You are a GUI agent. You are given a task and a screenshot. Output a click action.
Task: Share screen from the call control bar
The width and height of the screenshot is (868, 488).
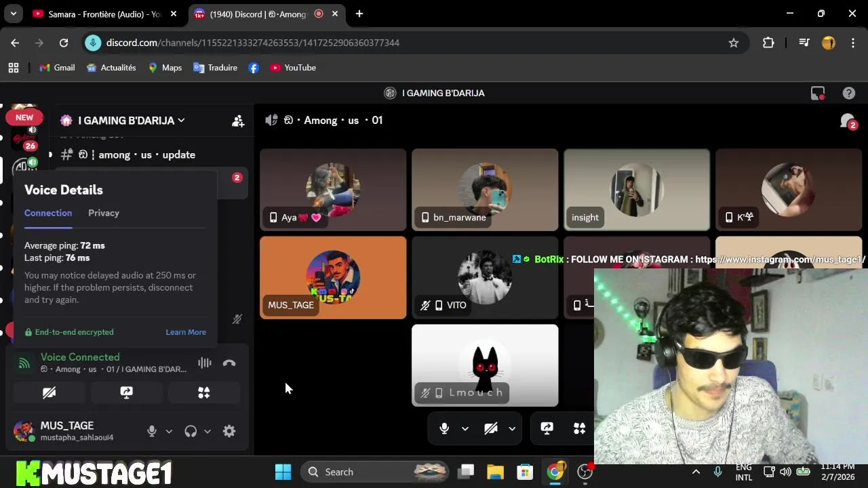[547, 428]
